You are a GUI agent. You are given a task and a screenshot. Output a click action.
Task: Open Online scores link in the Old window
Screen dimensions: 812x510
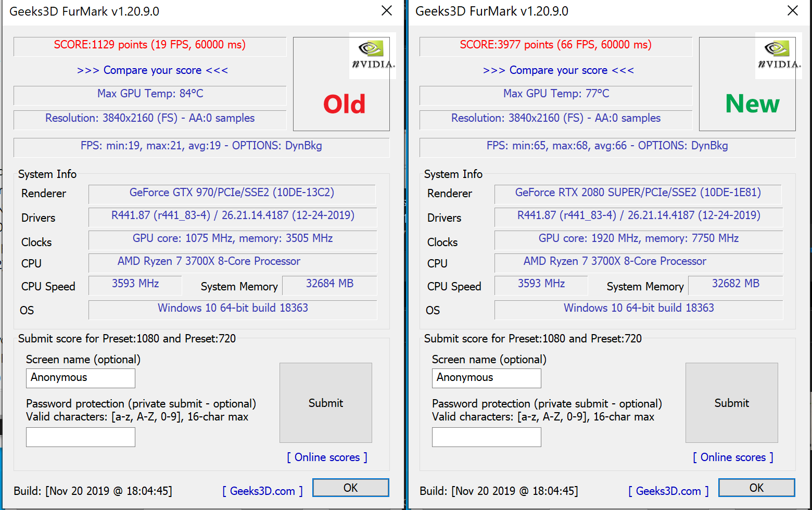pyautogui.click(x=327, y=457)
